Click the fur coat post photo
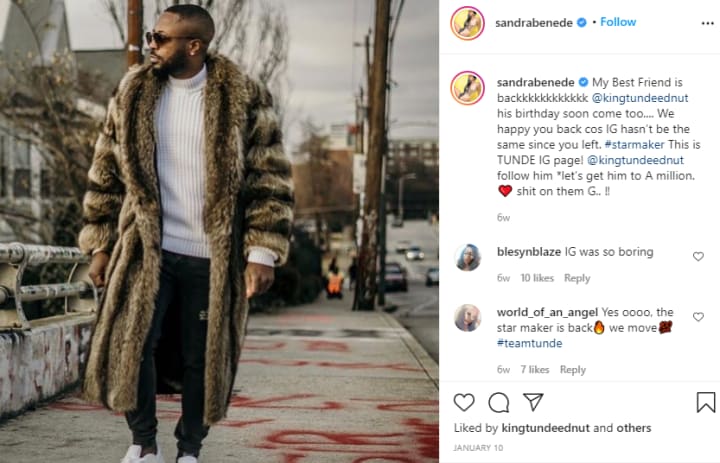Viewport: 720px width, 463px height. [219, 232]
